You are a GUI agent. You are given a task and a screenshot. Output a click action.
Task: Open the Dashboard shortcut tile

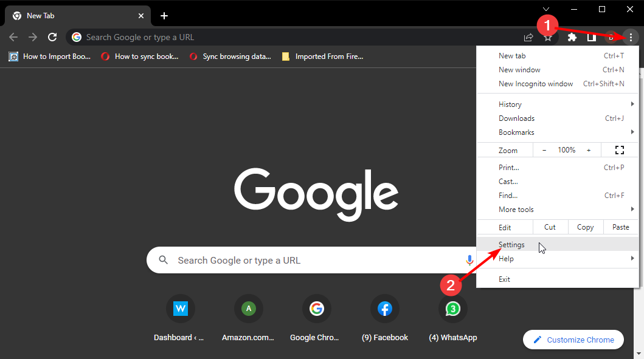point(179,318)
